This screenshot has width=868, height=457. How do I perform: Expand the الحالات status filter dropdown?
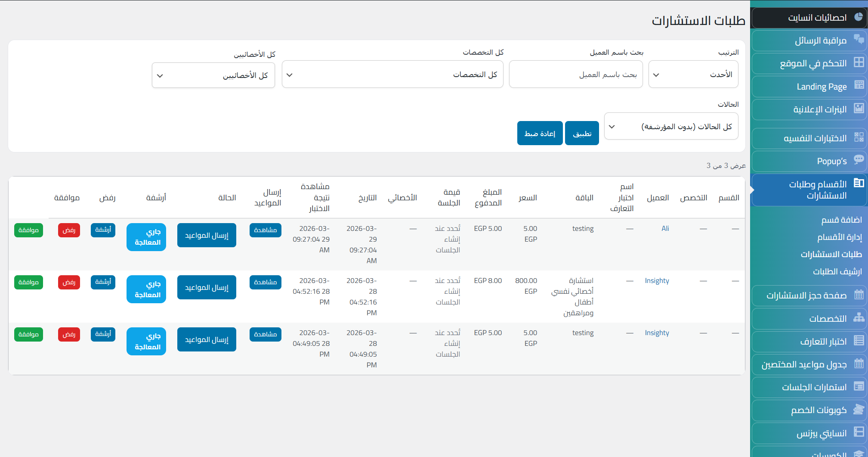[x=671, y=126]
